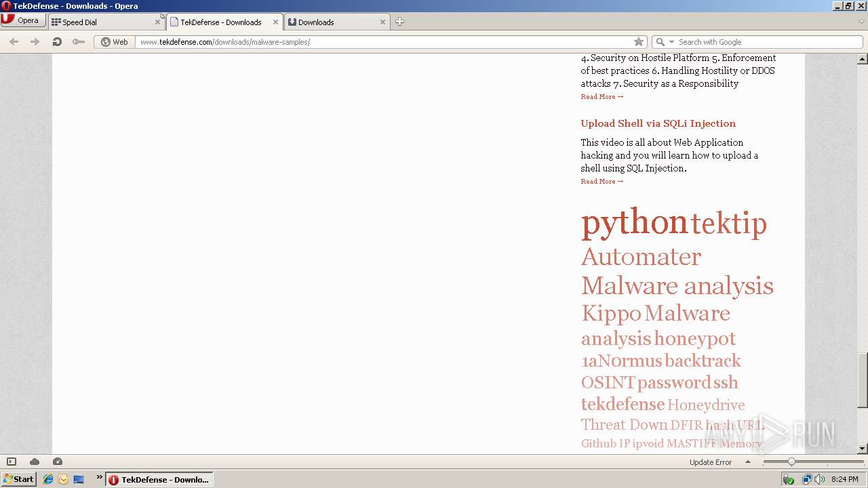The height and width of the screenshot is (488, 868).
Task: Select TekDefense Opera taskbar button
Action: coord(159,479)
